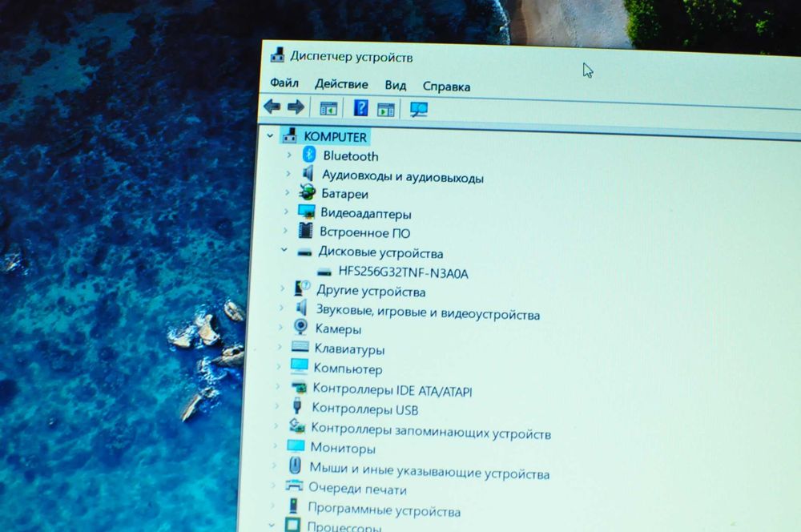Image resolution: width=801 pixels, height=532 pixels.
Task: Click the Bluetooth category icon
Action: 309,155
